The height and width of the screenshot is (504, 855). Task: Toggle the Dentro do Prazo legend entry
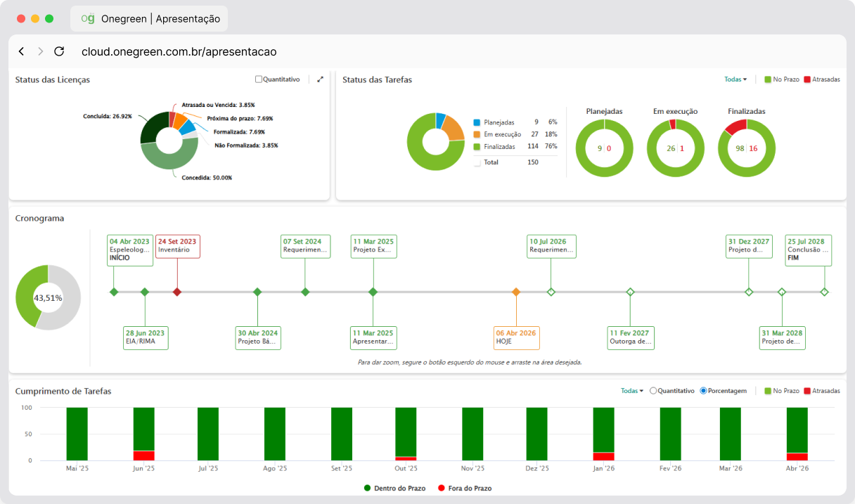(396, 488)
